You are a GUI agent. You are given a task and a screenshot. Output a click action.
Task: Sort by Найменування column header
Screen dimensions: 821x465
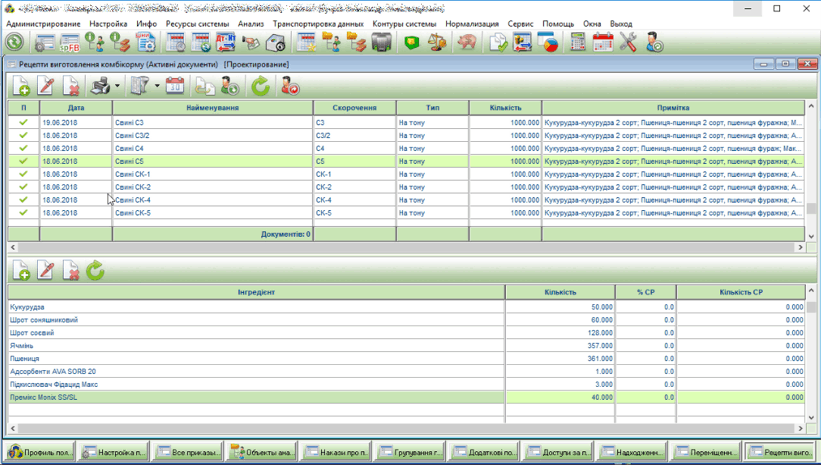pos(212,108)
